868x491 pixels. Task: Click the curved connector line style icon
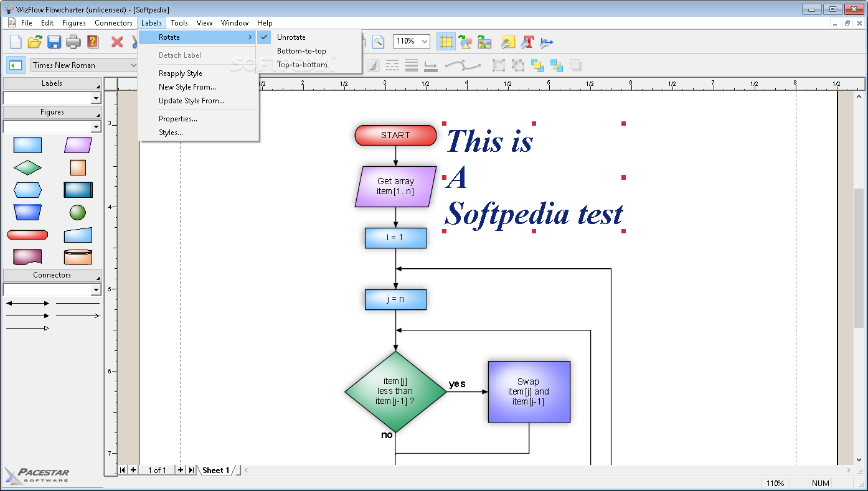coord(463,65)
